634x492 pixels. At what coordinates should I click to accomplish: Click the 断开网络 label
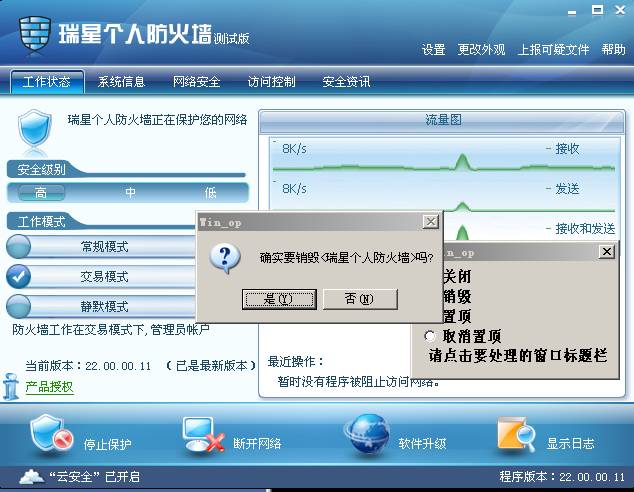coord(257,443)
